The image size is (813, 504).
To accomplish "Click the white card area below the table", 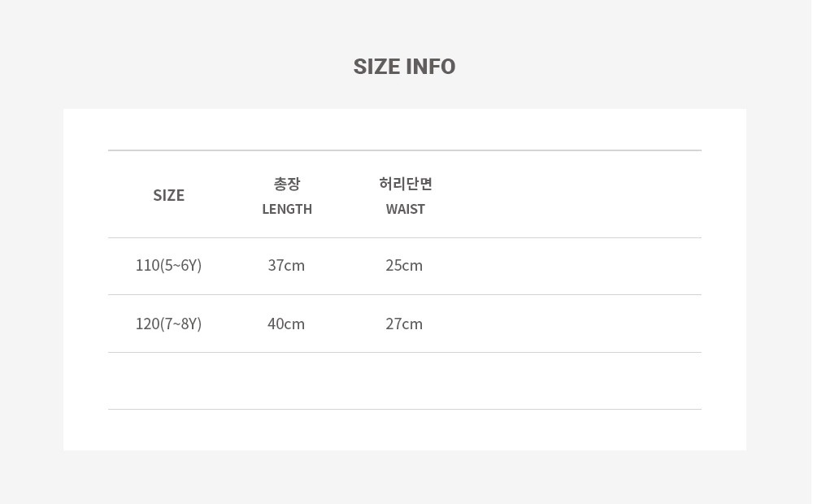I will pyautogui.click(x=404, y=430).
